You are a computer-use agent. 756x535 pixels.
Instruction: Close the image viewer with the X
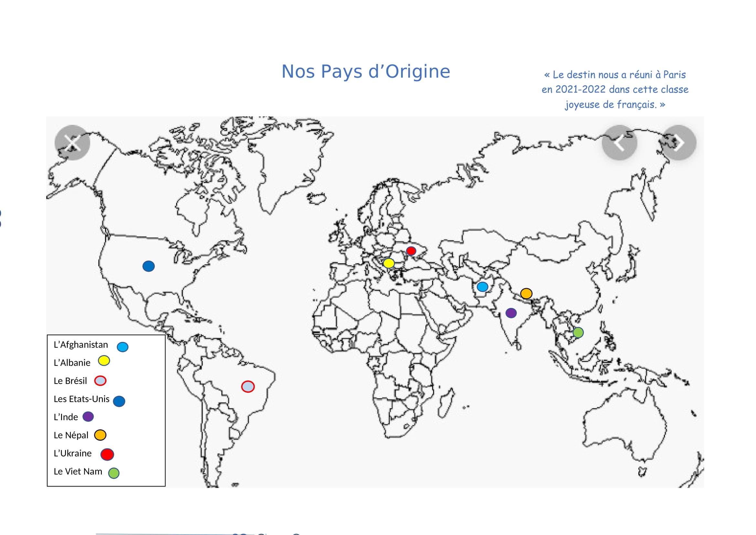(x=72, y=143)
